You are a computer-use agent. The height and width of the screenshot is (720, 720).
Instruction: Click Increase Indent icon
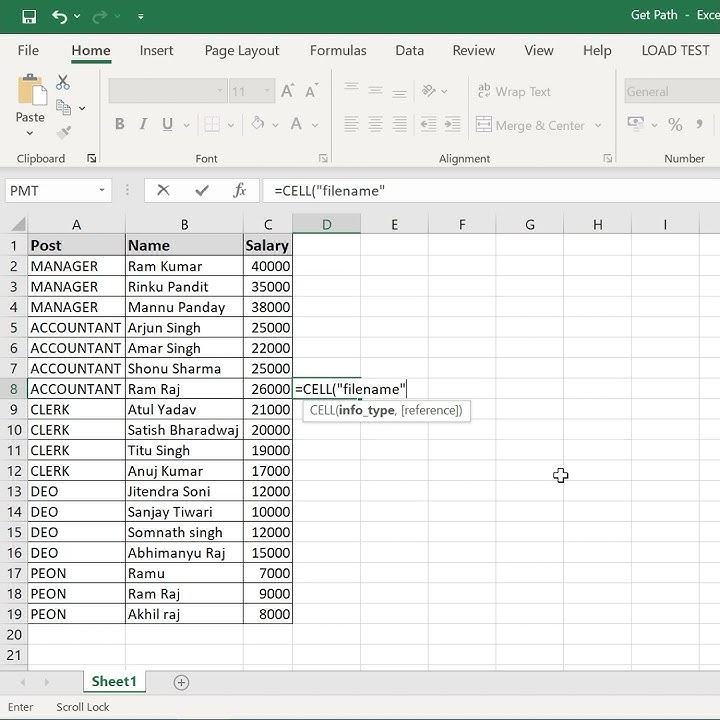click(452, 124)
